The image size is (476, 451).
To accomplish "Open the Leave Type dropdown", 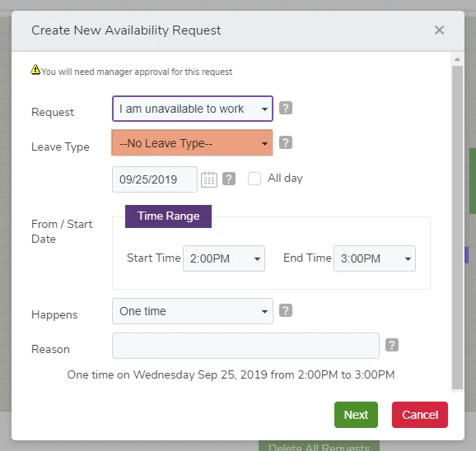I will pos(192,143).
